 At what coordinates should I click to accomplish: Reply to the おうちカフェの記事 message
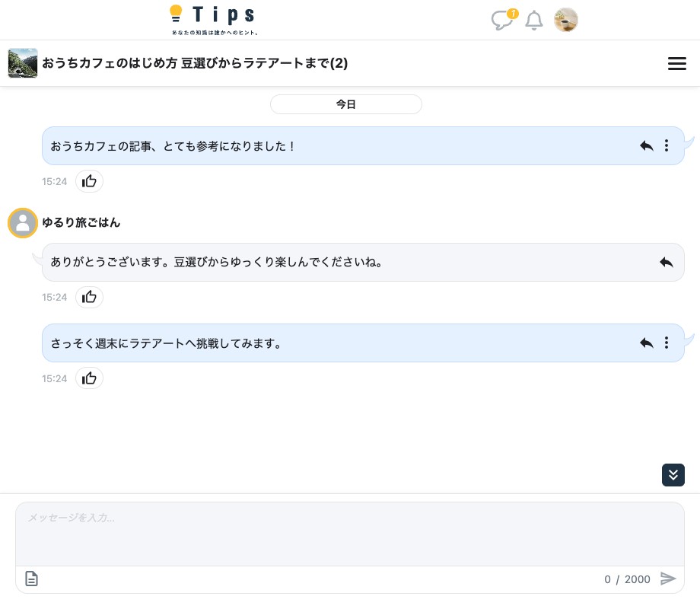pos(647,145)
